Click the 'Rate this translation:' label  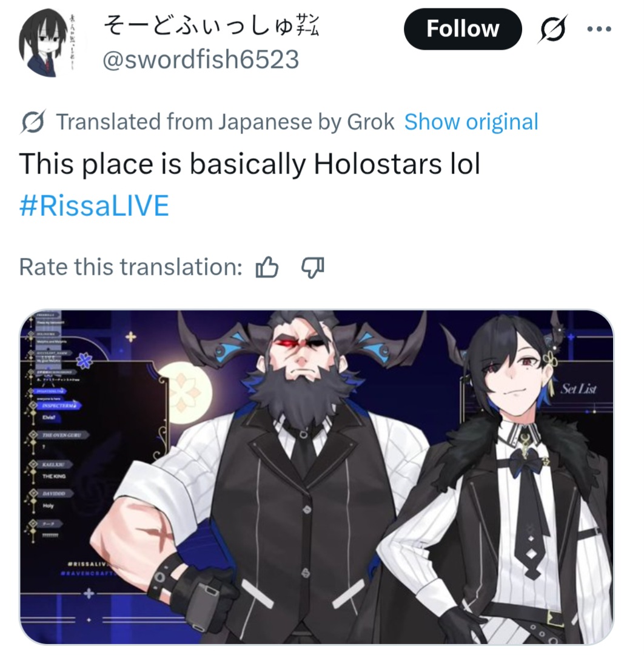point(131,267)
